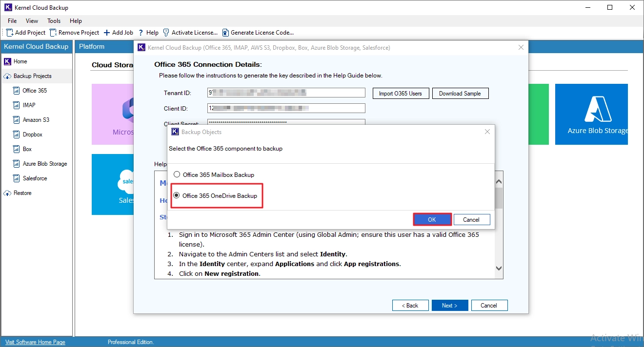The image size is (644, 347).
Task: Click the Dropbox chart icon in sidebar
Action: pos(17,135)
